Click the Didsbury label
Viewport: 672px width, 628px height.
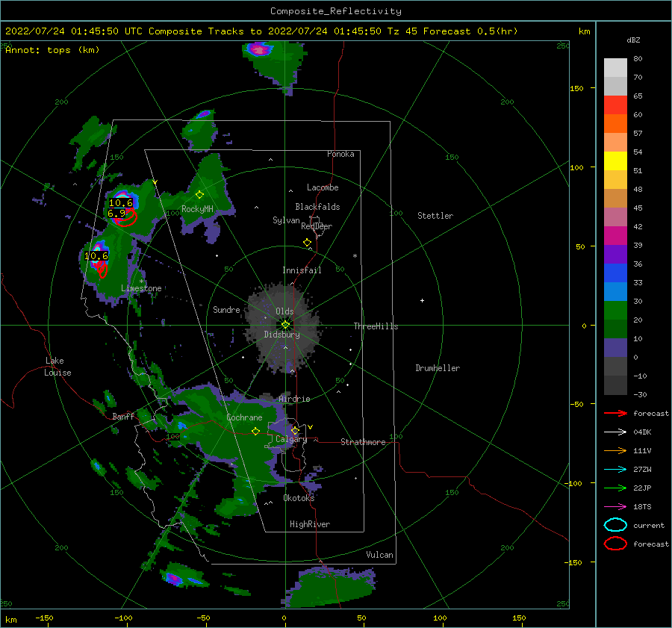coord(282,335)
